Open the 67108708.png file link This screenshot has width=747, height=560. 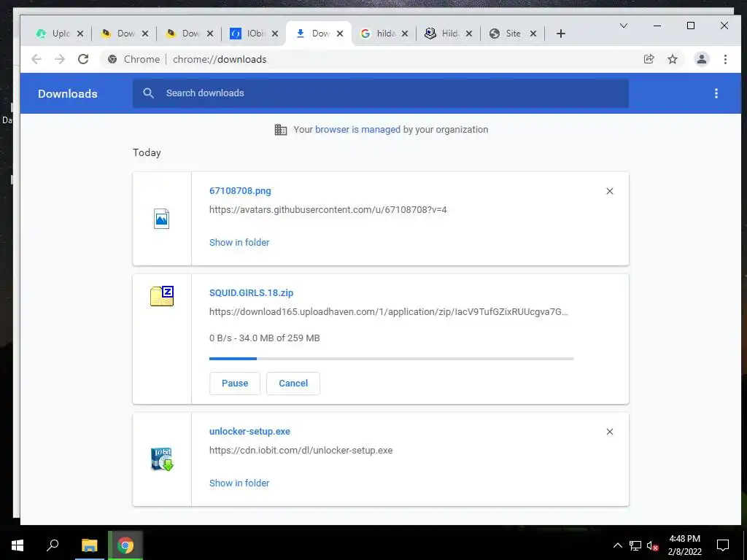pos(240,190)
